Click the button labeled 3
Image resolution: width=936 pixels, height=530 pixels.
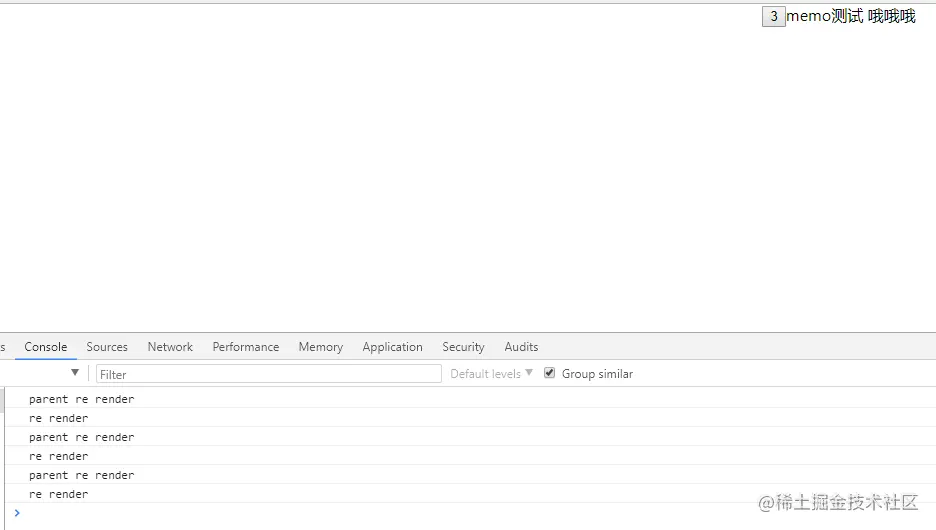tap(774, 16)
